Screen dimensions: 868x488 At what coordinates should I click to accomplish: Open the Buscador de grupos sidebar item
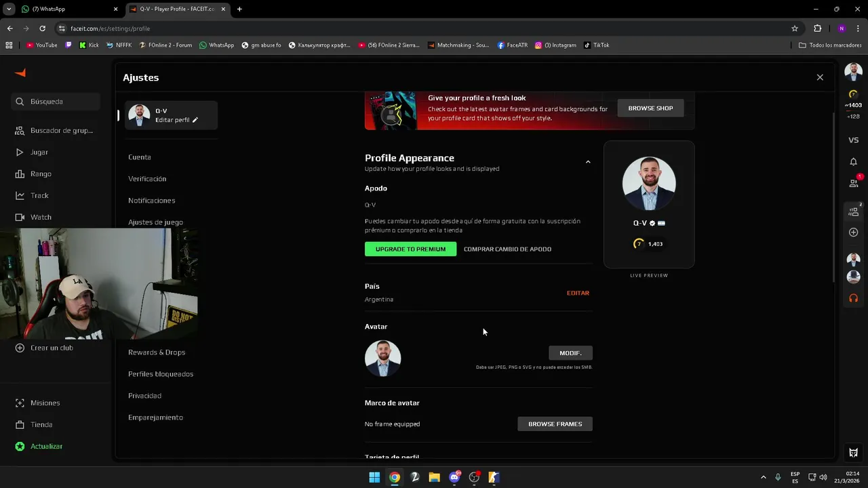pos(55,130)
